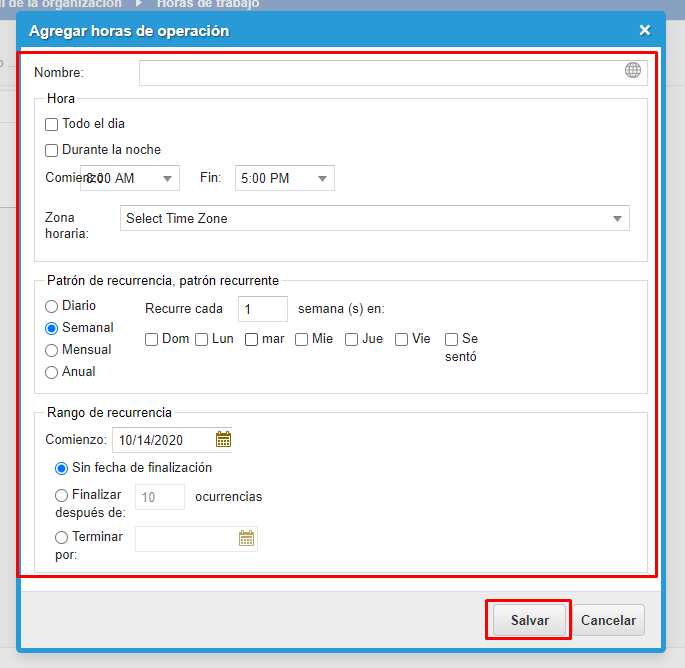Viewport: 685px width, 668px height.
Task: Click the globe icon in Nombre field
Action: 633,70
